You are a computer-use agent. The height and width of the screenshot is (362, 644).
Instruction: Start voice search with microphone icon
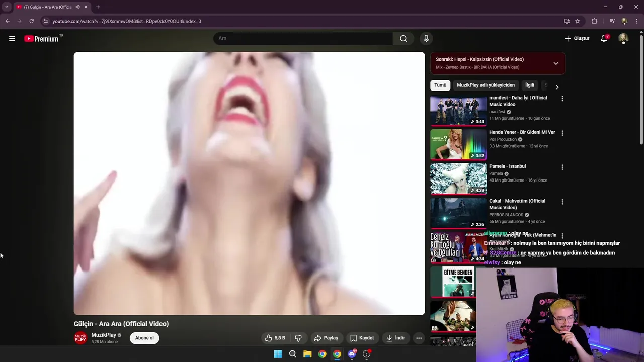pos(426,38)
